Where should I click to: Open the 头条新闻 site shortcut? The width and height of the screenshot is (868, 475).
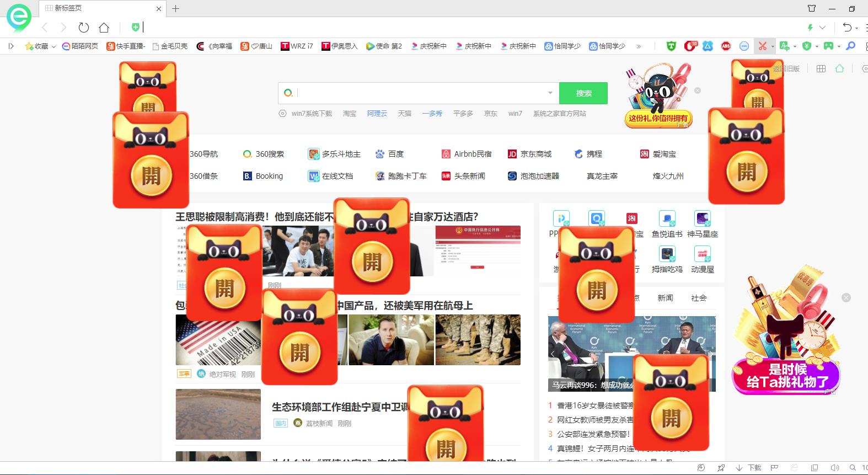point(463,176)
